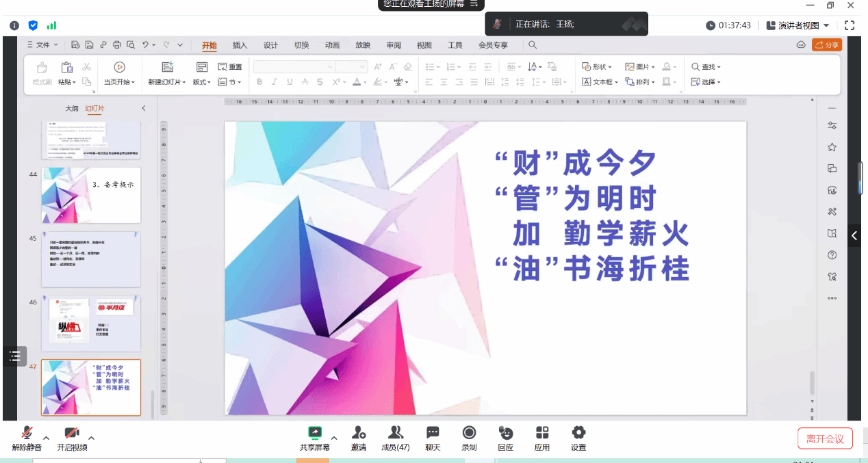
Task: Click the 邀请 invite icon
Action: [x=358, y=438]
